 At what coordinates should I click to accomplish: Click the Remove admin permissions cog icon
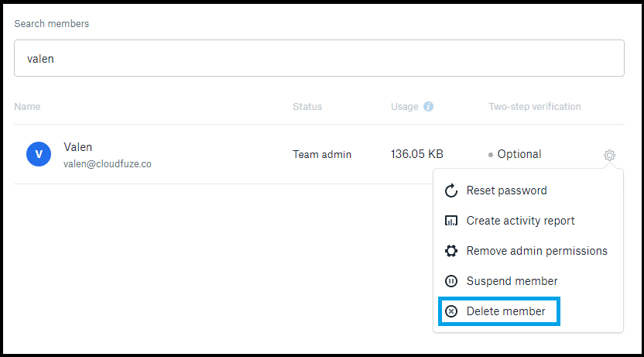tap(451, 251)
